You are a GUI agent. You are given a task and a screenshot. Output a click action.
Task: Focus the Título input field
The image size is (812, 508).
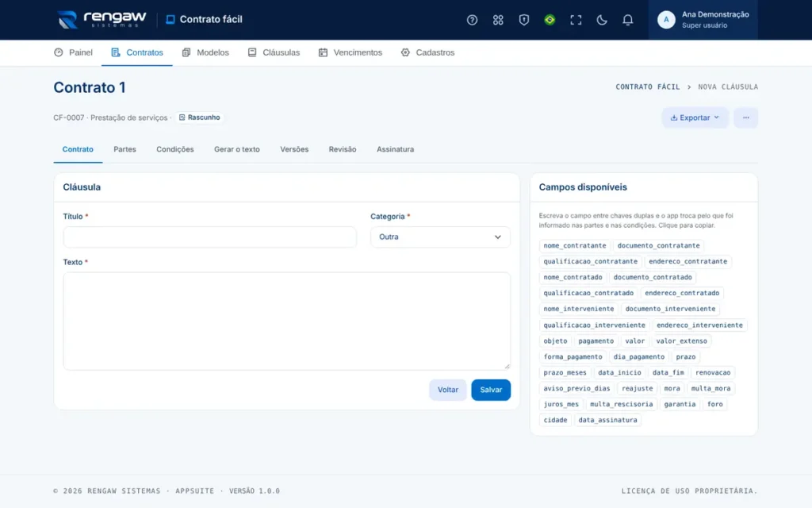pos(209,237)
